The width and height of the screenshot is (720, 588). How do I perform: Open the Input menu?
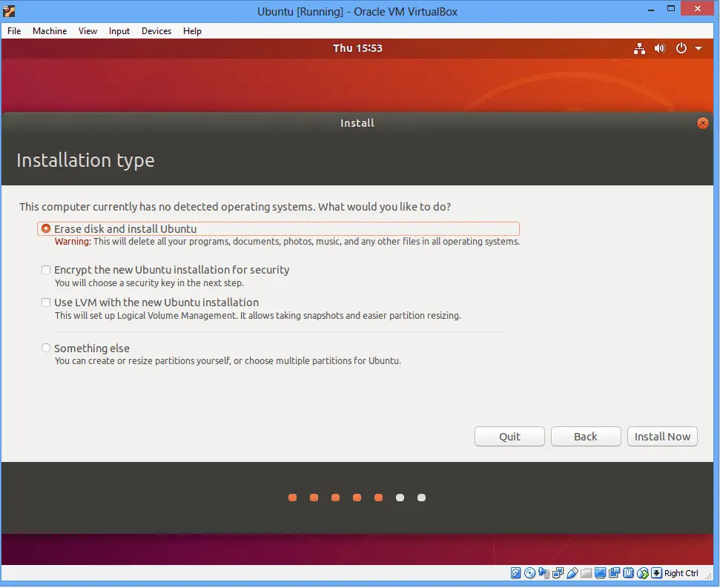pyautogui.click(x=119, y=30)
